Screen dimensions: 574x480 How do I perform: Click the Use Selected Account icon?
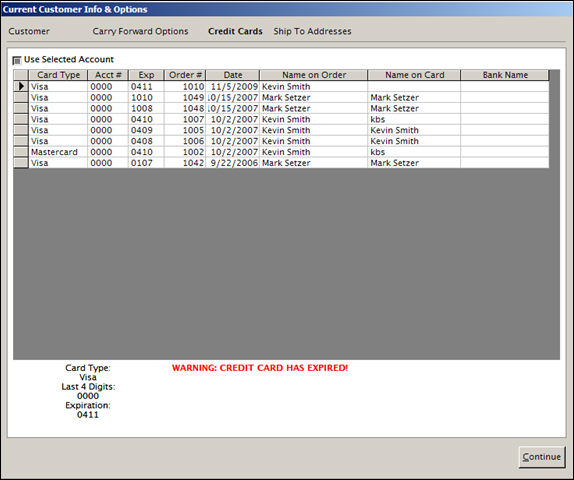tap(17, 60)
